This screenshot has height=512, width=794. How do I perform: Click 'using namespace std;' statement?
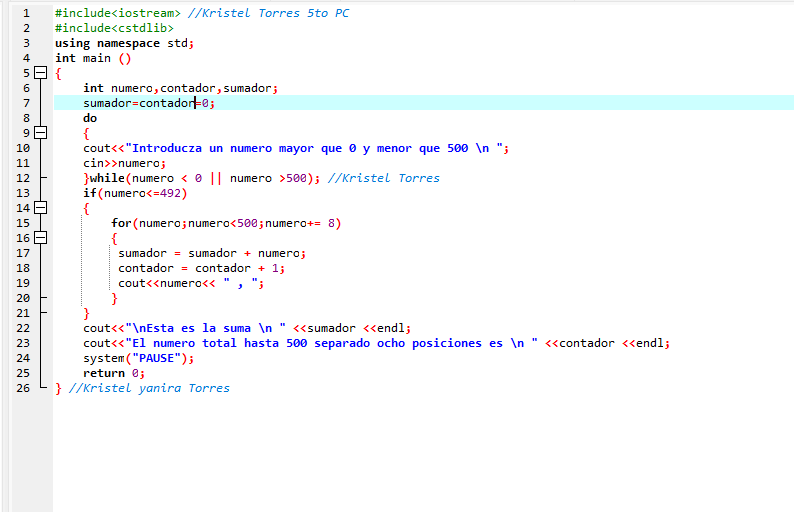tap(125, 43)
